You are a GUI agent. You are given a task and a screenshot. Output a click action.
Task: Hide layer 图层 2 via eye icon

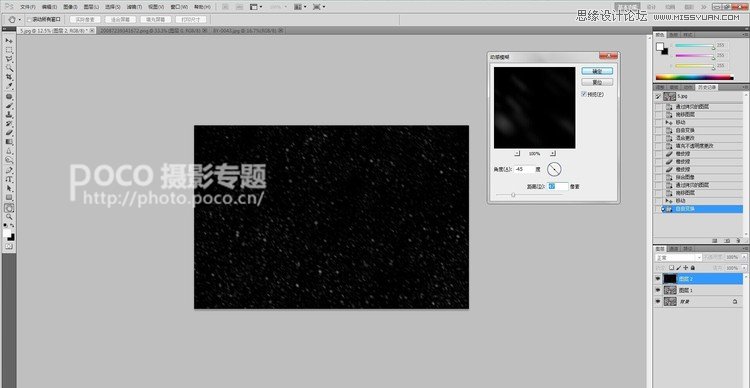point(658,278)
